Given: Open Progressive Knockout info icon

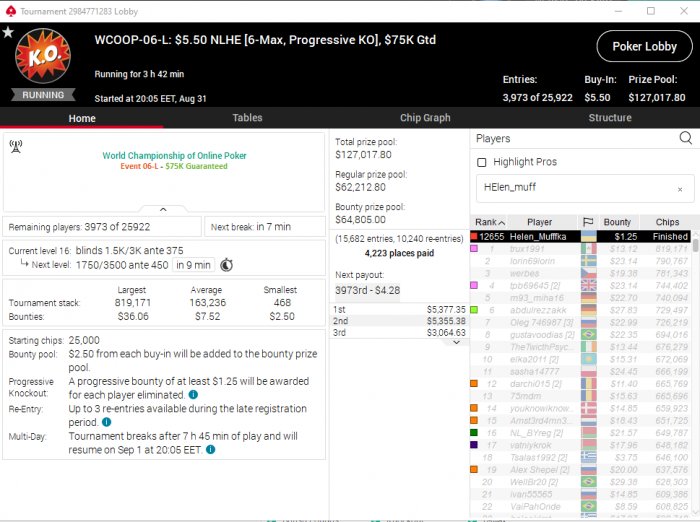Looking at the screenshot, I should point(193,395).
